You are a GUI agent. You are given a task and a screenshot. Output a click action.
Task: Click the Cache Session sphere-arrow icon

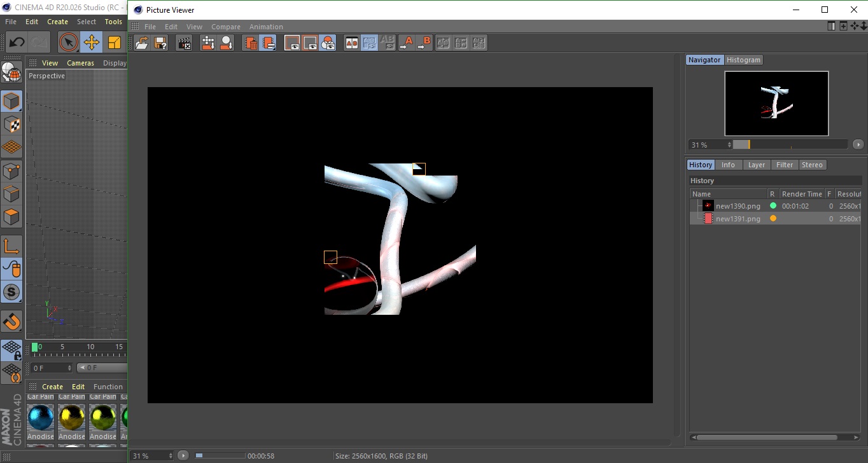pyautogui.click(x=226, y=43)
